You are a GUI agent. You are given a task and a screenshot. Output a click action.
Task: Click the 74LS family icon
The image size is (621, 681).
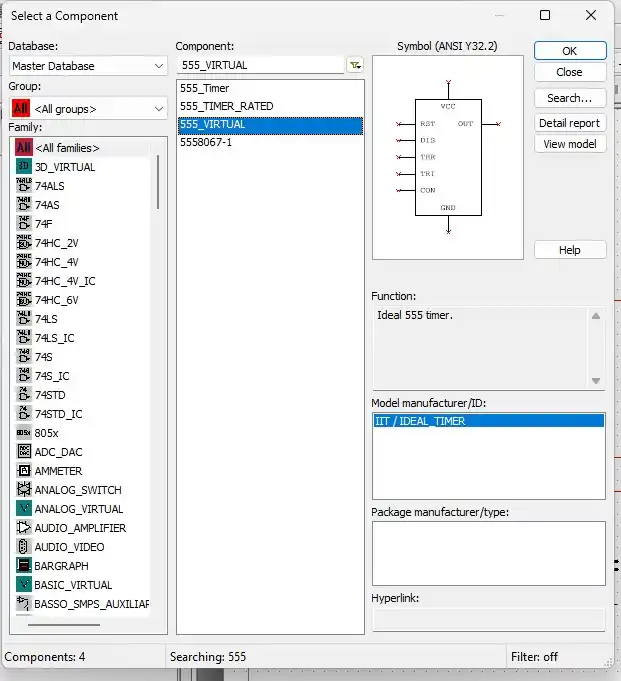[x=24, y=319]
